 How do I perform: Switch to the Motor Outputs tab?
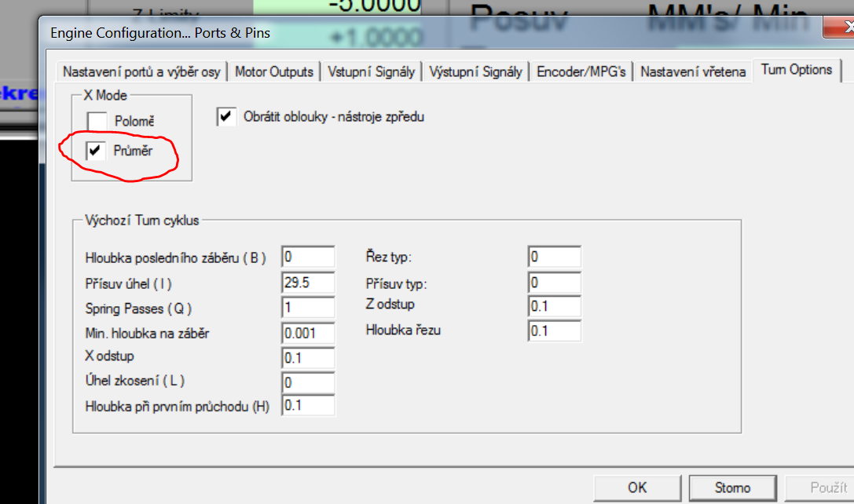tap(274, 71)
